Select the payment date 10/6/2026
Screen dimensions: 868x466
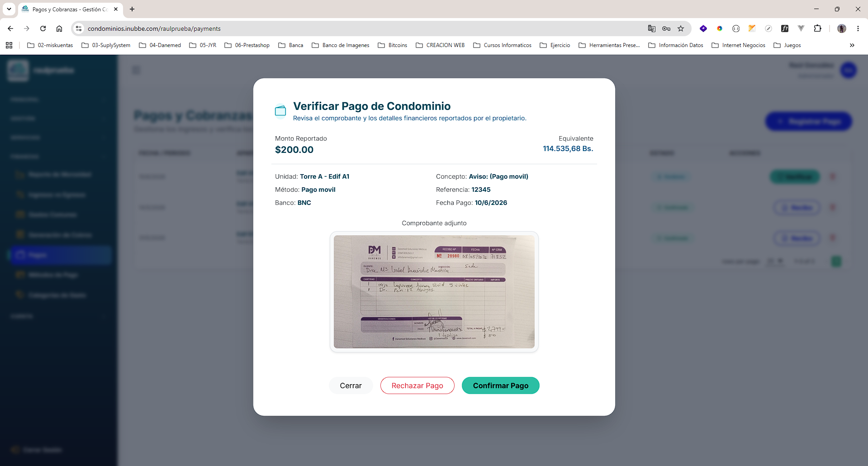pos(491,203)
